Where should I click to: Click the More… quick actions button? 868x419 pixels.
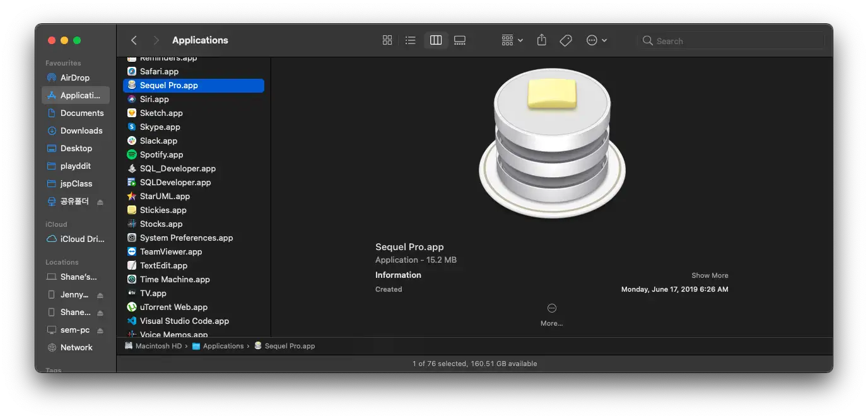pos(551,315)
